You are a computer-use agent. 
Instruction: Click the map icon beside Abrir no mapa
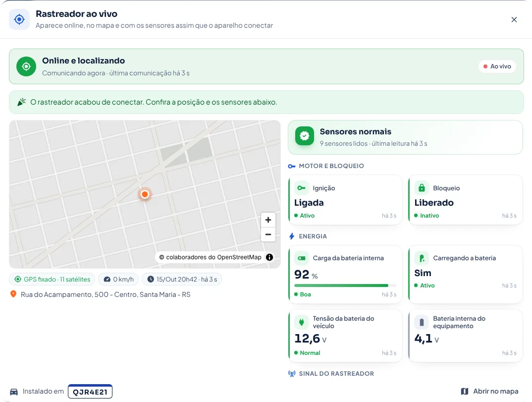coord(465,391)
